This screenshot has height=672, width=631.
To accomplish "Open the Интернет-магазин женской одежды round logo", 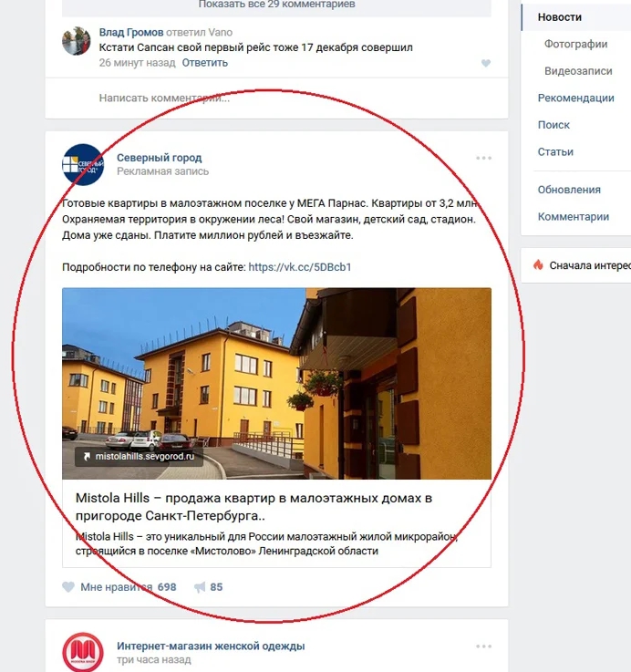I will tap(83, 652).
